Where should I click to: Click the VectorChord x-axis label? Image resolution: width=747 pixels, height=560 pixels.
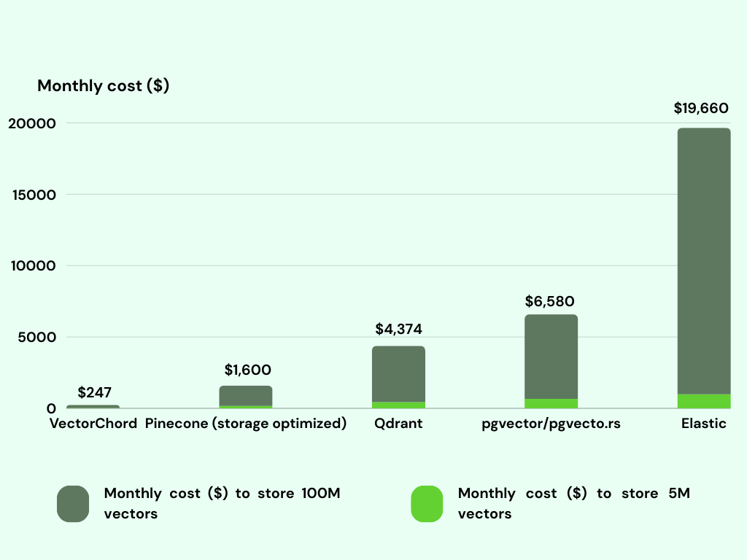tap(93, 423)
